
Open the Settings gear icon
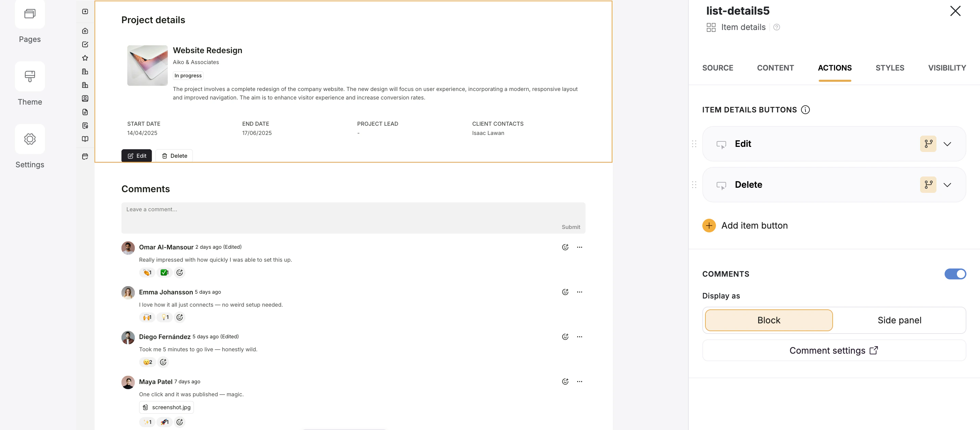pos(30,139)
